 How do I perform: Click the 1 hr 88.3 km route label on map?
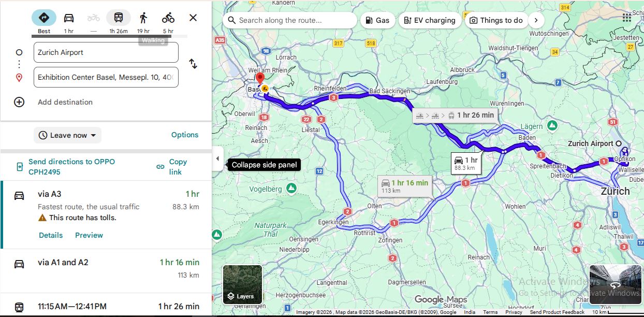pyautogui.click(x=465, y=163)
